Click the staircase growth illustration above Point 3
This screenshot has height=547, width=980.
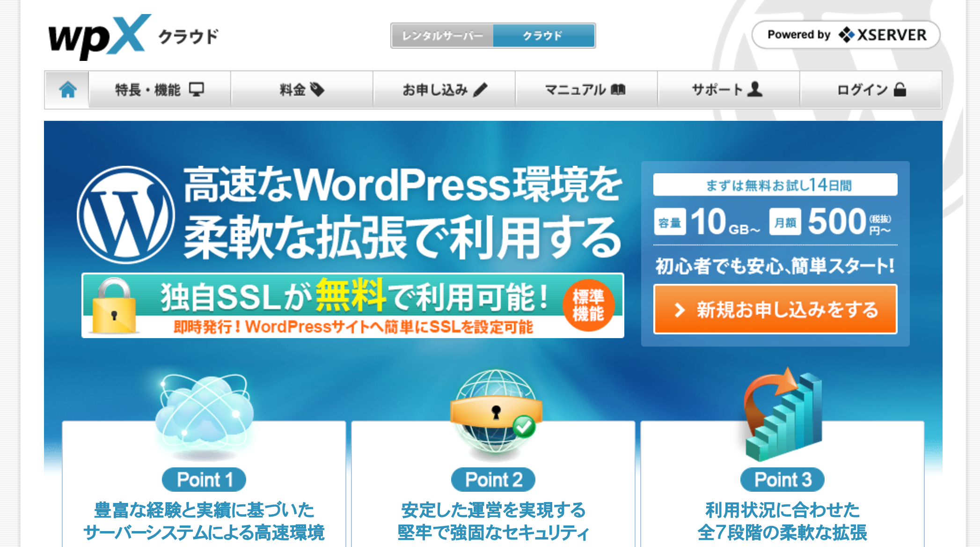coord(783,414)
